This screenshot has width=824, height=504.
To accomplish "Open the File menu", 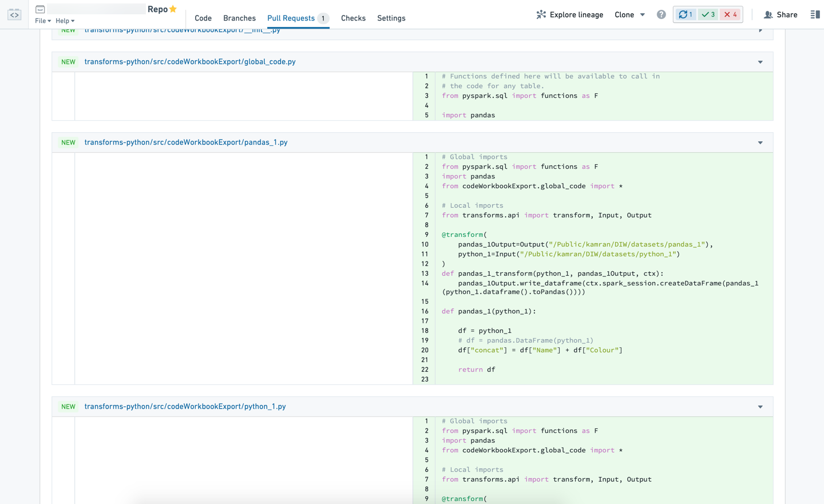I will pyautogui.click(x=43, y=21).
